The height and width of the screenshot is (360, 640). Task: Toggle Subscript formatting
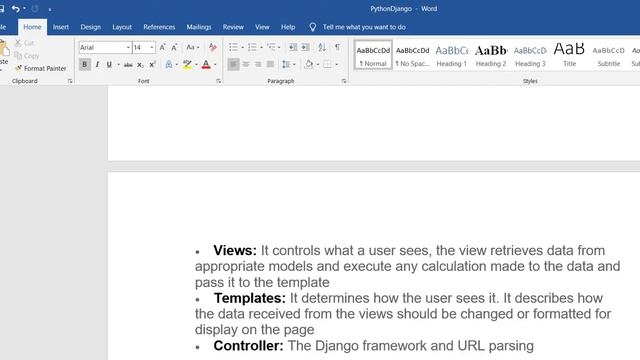tap(140, 64)
